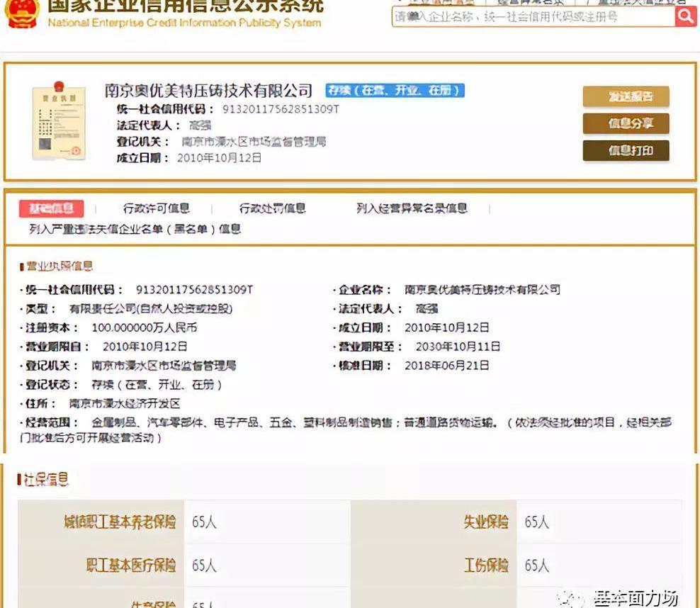Image resolution: width=700 pixels, height=608 pixels.
Task: Click the red search magnifier icon
Action: 685,16
